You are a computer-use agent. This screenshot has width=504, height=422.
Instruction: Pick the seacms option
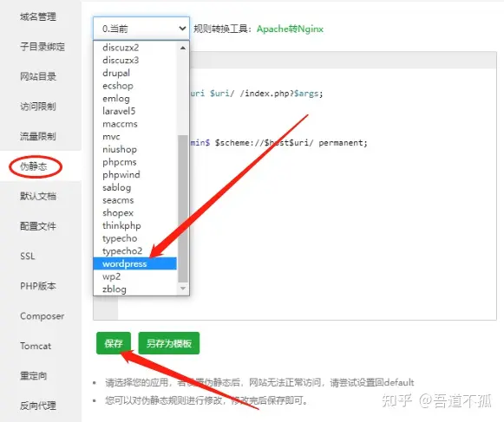[x=135, y=200]
